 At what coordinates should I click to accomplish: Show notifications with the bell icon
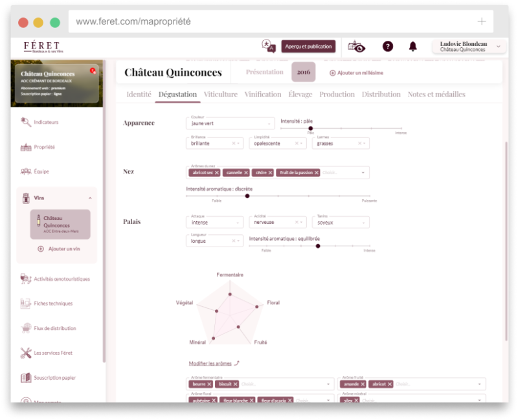[x=412, y=46]
